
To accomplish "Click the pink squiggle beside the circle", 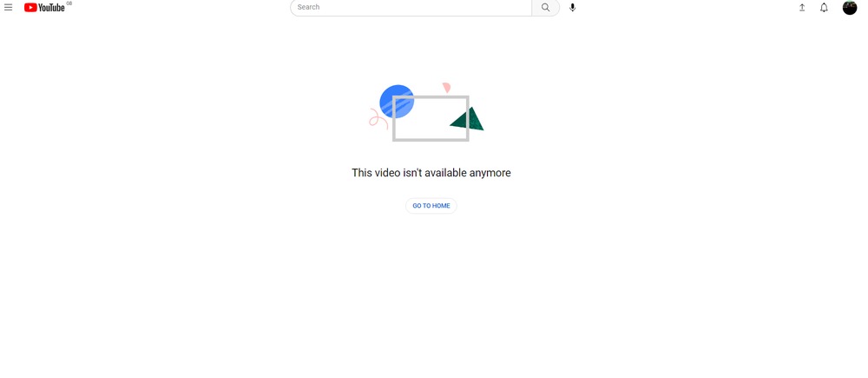I will (x=378, y=119).
